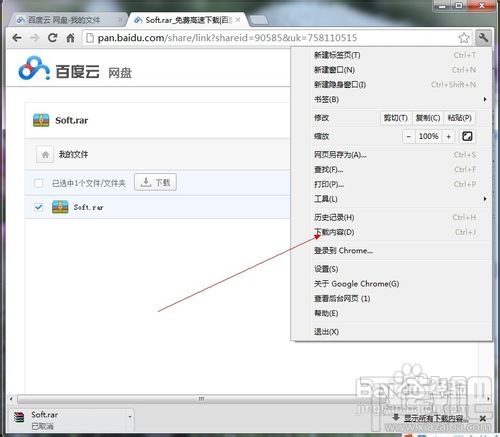Click the 我的文件 breadcrumb
The image size is (500, 437).
[x=73, y=154]
